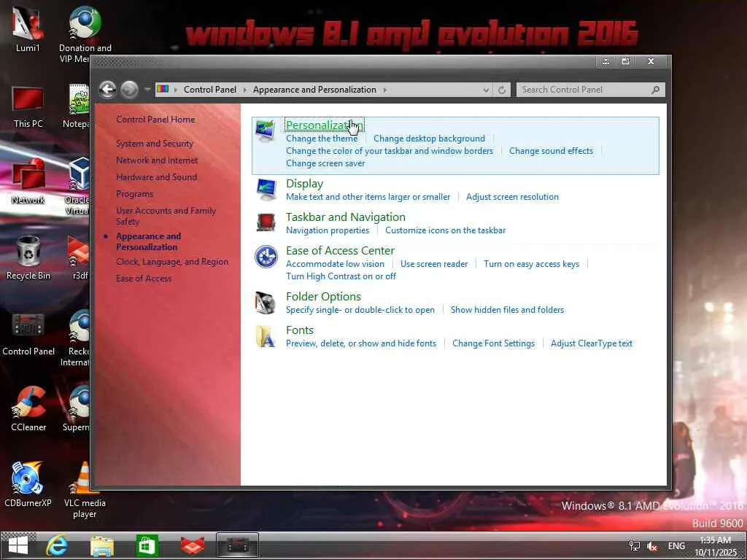Image resolution: width=747 pixels, height=560 pixels.
Task: Click the Control Panel address bar icon
Action: click(163, 89)
